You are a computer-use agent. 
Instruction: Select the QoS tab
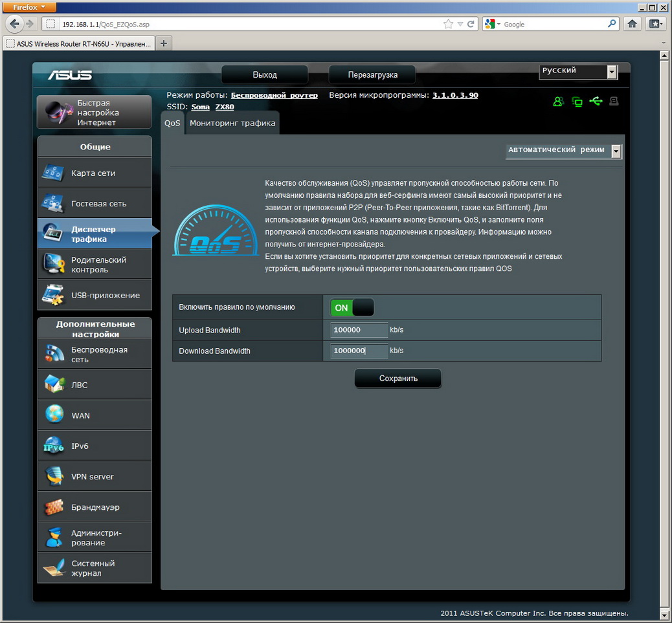172,123
